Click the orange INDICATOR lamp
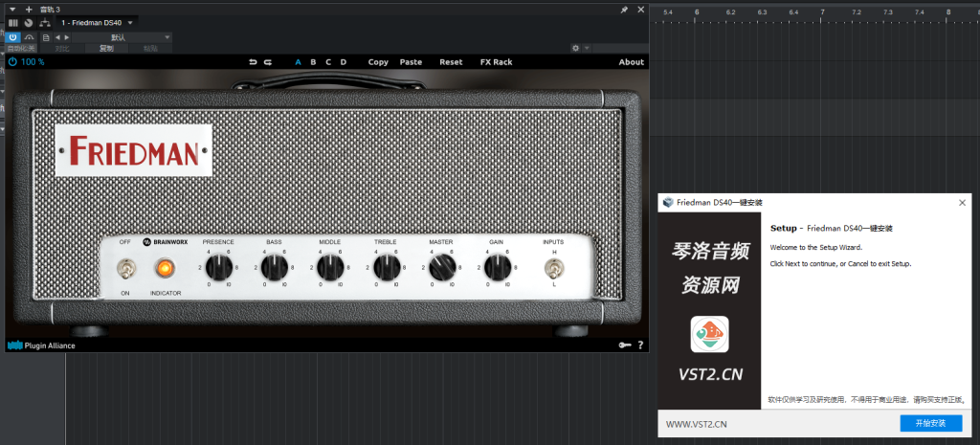980x445 pixels. 165,269
